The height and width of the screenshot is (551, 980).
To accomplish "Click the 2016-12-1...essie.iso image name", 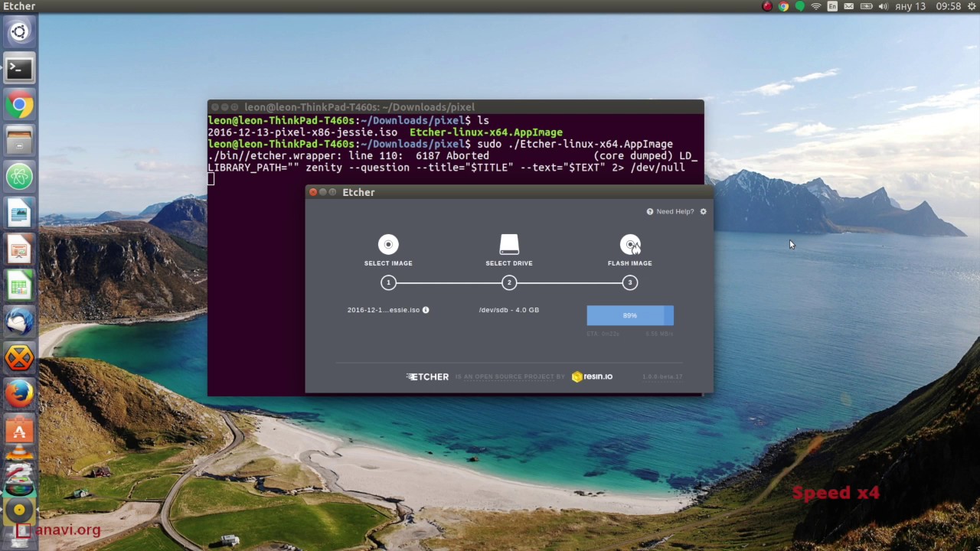I will 384,310.
